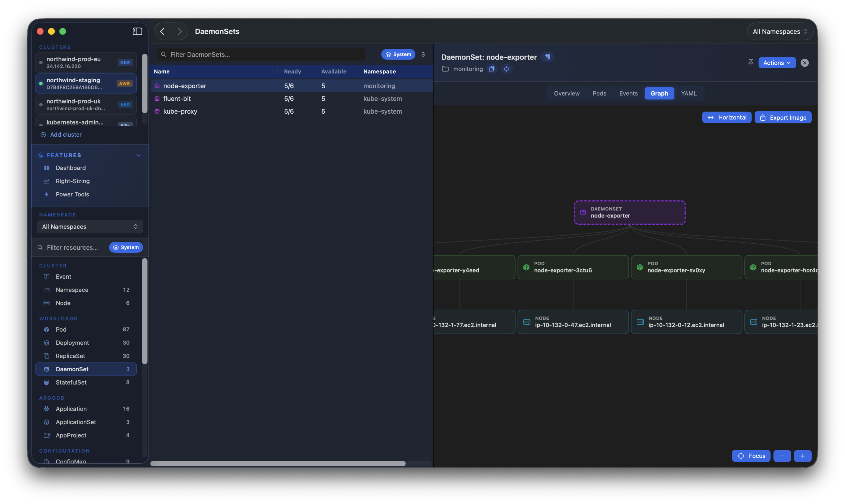The height and width of the screenshot is (504, 845).
Task: Toggle System filter in DaemonSets list
Action: (x=398, y=54)
